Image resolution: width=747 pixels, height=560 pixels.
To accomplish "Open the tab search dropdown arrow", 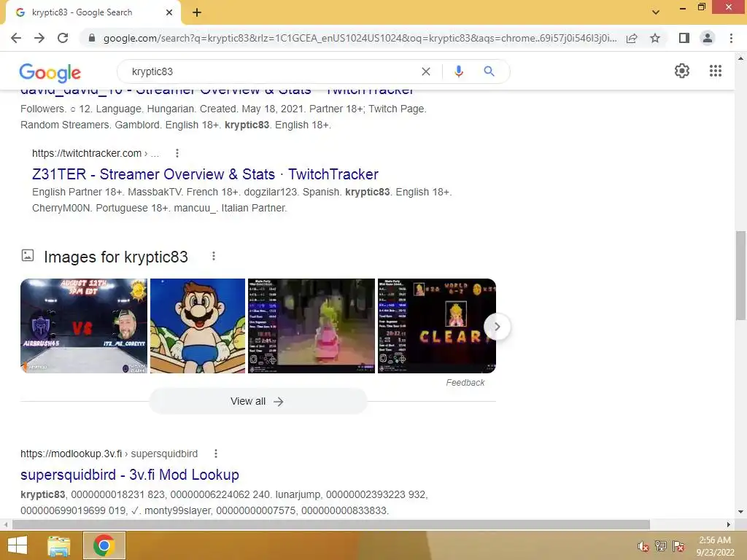I will point(656,12).
